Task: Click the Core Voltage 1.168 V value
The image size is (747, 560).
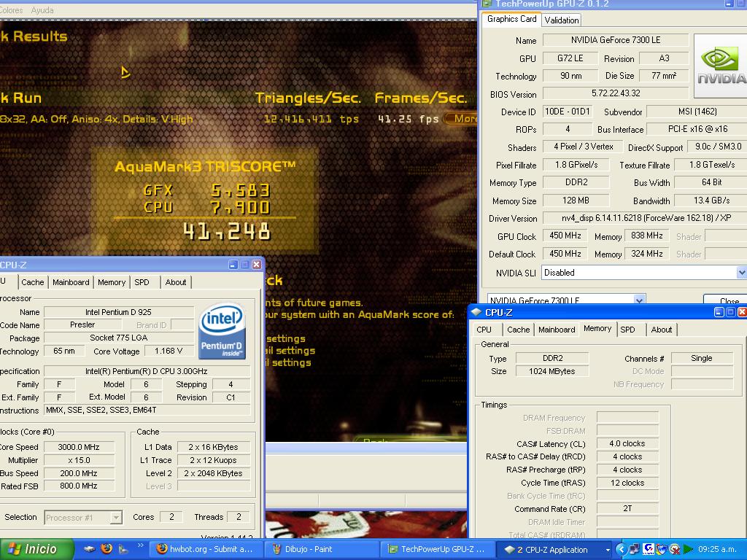Action: click(169, 351)
